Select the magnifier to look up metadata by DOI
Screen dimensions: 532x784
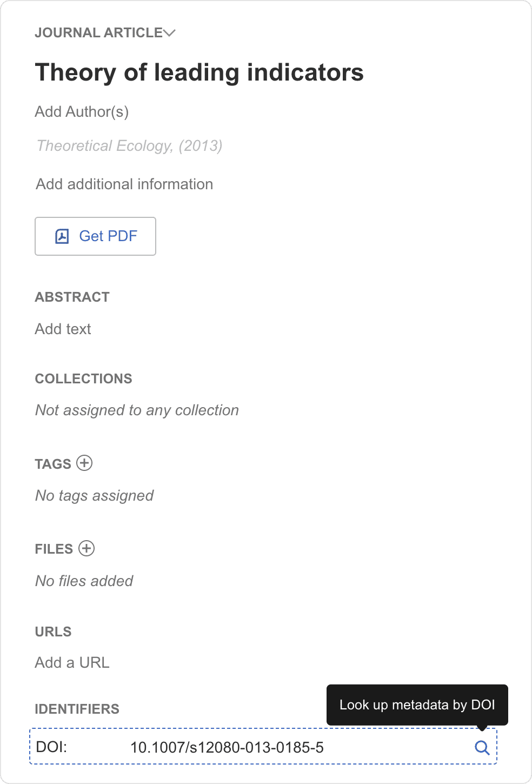pos(482,748)
